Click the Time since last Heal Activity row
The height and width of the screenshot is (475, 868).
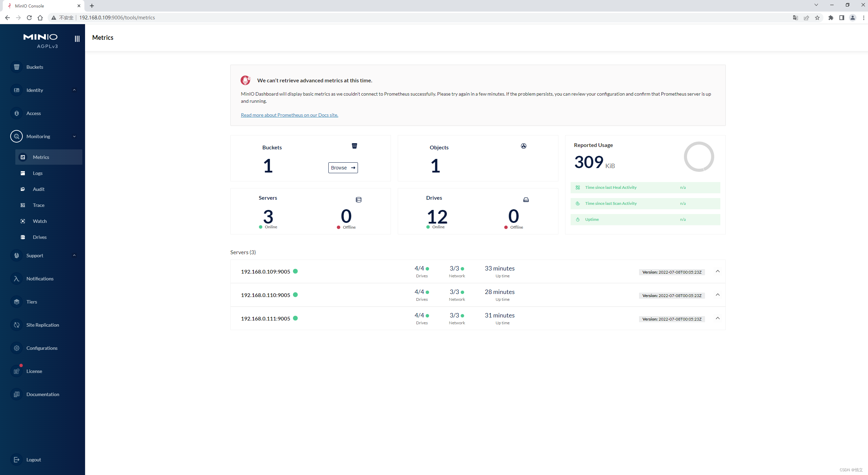click(x=645, y=187)
